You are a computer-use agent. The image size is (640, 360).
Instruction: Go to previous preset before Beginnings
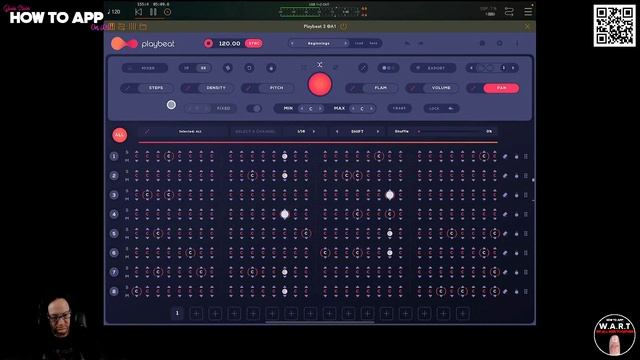(x=292, y=43)
